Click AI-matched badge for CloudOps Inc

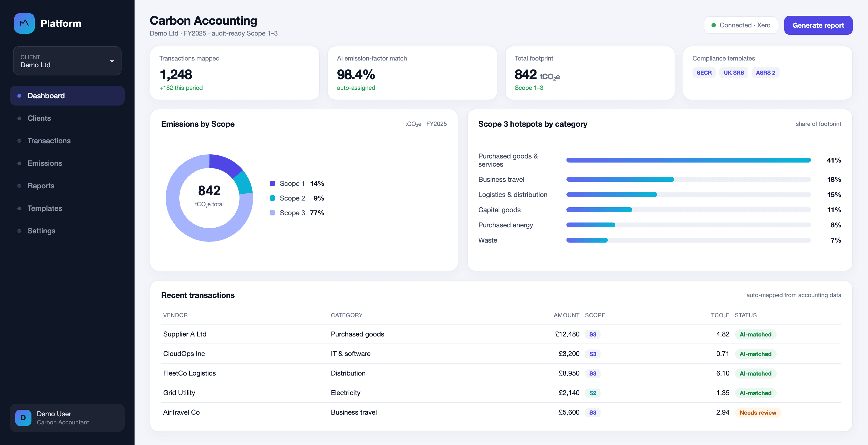[755, 354]
